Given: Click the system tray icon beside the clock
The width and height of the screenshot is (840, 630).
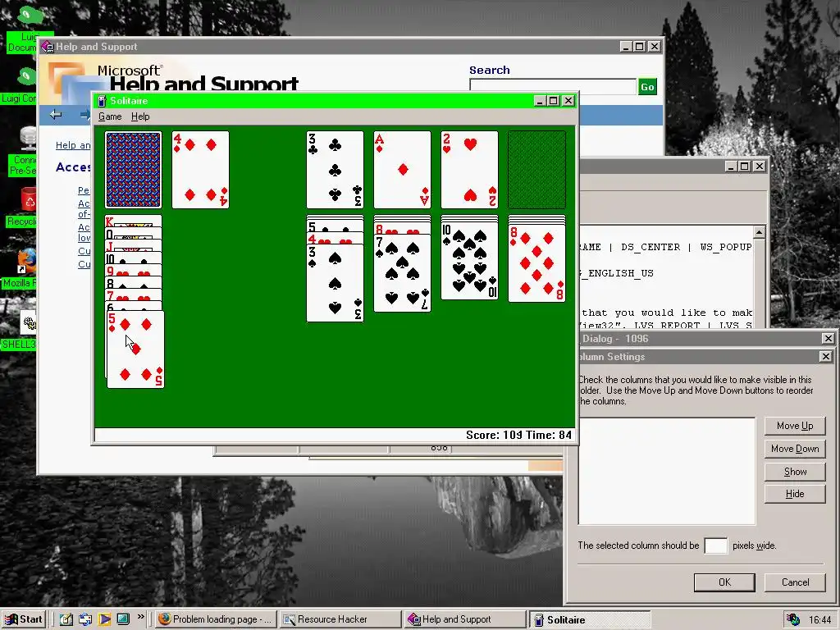Looking at the screenshot, I should pyautogui.click(x=793, y=620).
